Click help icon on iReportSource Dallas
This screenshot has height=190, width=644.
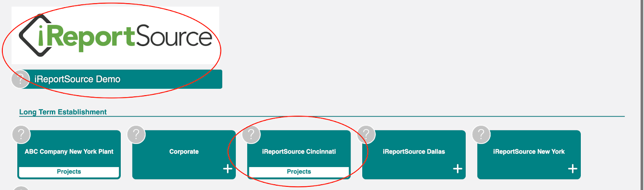click(366, 134)
